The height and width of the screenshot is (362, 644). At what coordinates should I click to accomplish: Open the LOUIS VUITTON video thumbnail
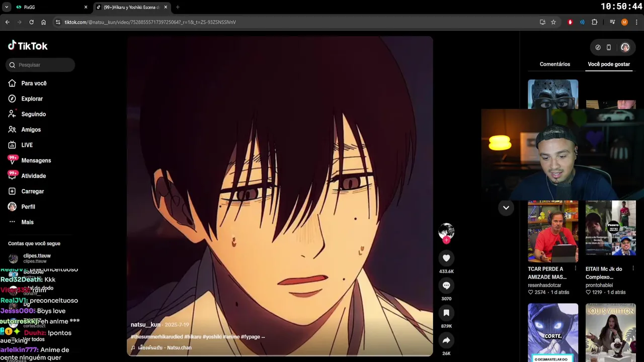point(611,332)
